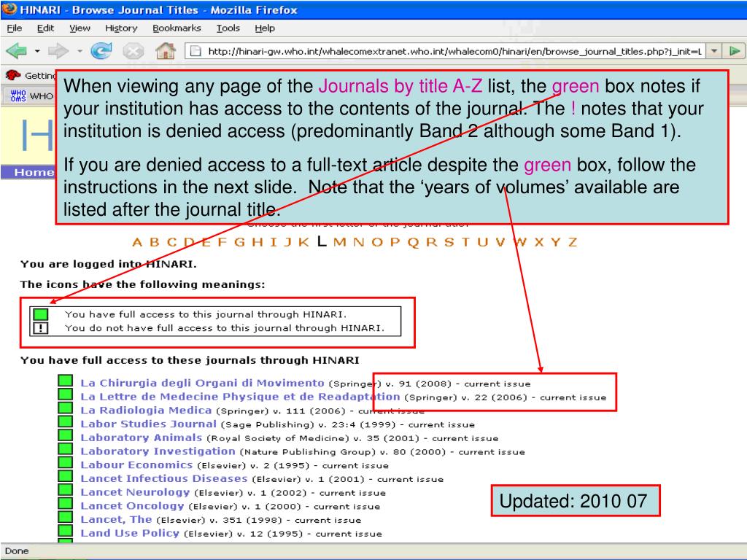Open the View menu
The image size is (747, 560).
point(80,28)
